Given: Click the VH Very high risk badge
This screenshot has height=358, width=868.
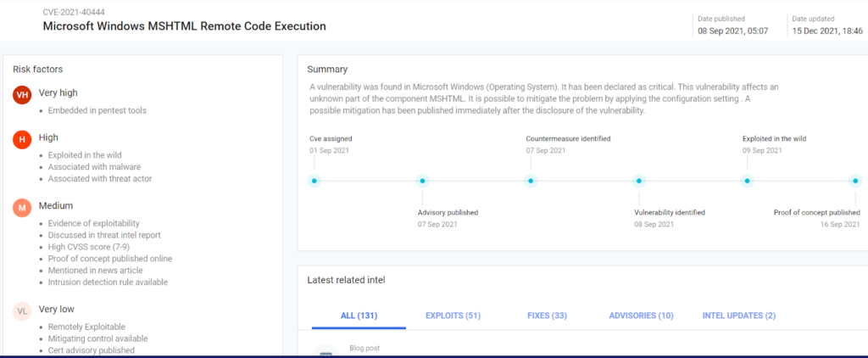Looking at the screenshot, I should click(x=22, y=95).
